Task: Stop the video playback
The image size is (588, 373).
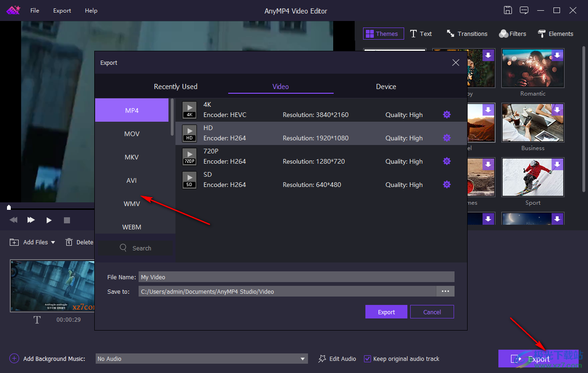Action: tap(67, 220)
